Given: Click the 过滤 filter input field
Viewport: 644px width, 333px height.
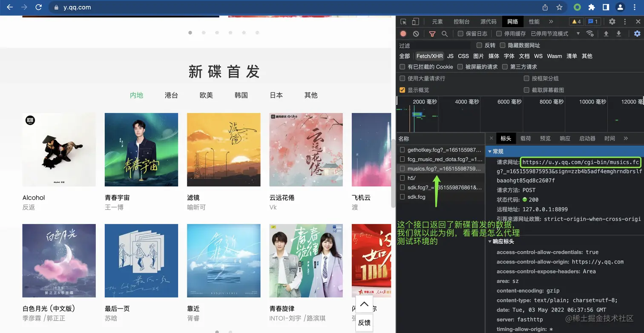Looking at the screenshot, I should pos(434,46).
